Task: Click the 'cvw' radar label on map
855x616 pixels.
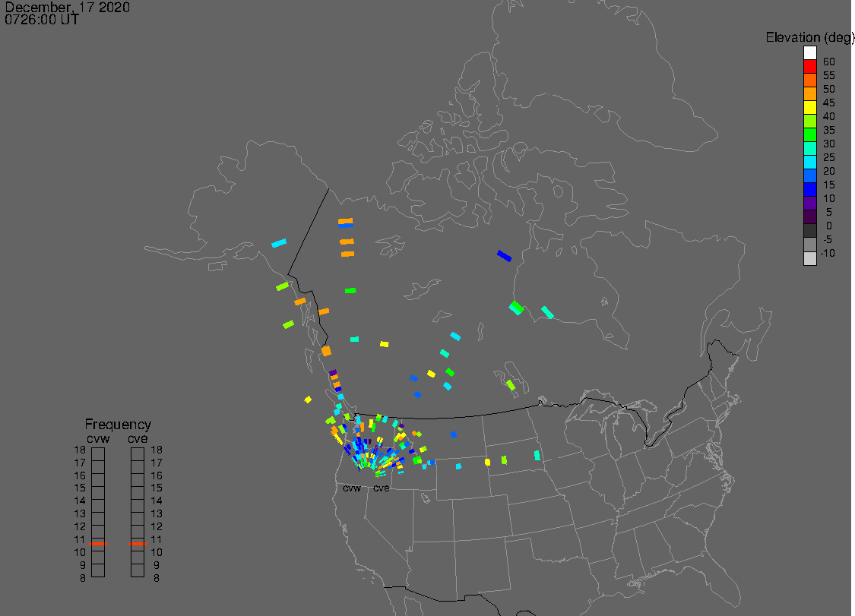Action: coord(352,488)
